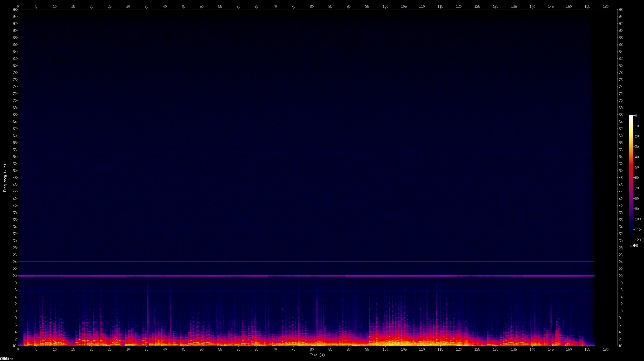Click the 'dBFS' label under color scale
The image size is (644, 361).
pos(634,246)
